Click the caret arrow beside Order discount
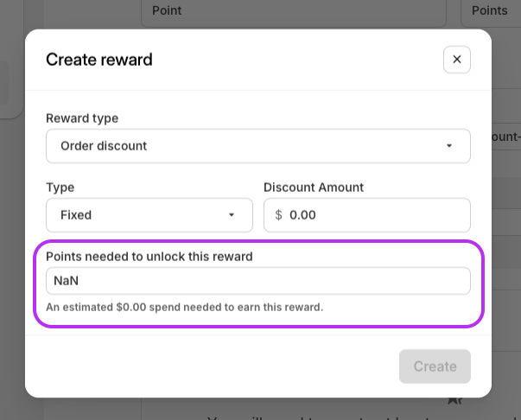 448,146
